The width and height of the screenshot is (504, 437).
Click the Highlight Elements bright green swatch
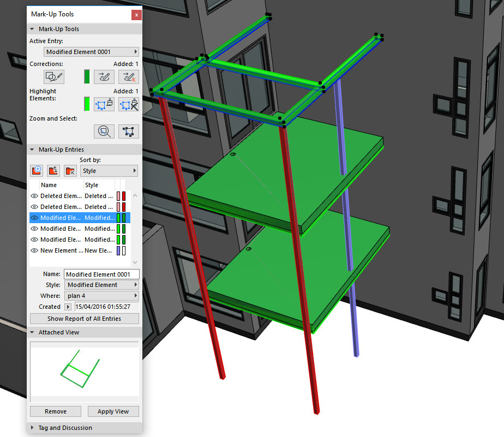[x=87, y=104]
